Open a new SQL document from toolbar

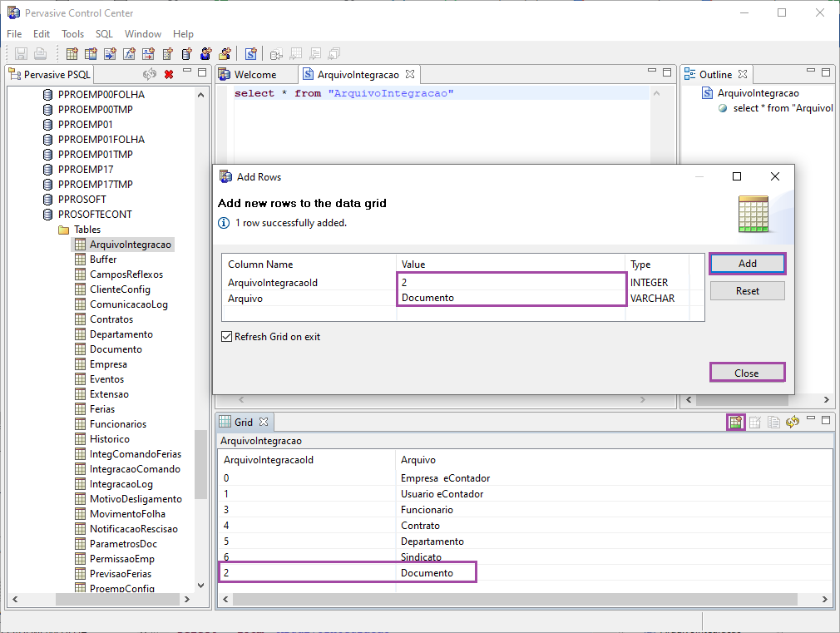tap(250, 54)
